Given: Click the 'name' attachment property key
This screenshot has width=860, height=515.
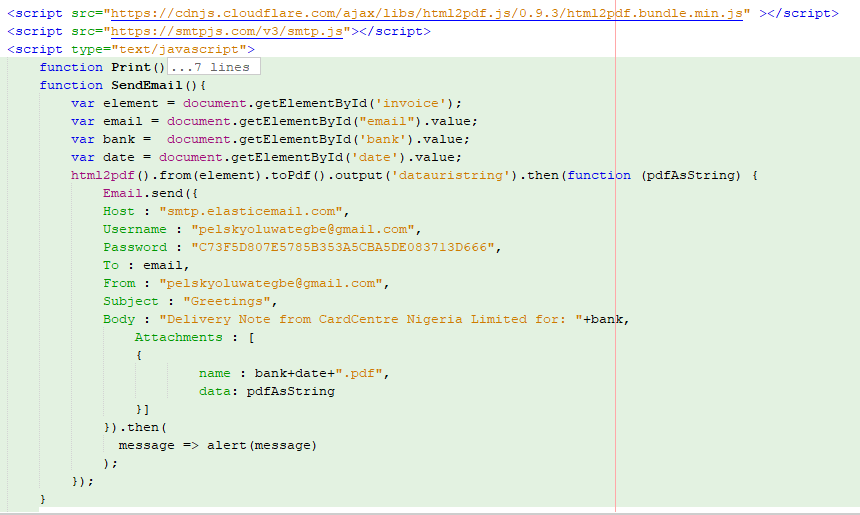Looking at the screenshot, I should coord(214,373).
